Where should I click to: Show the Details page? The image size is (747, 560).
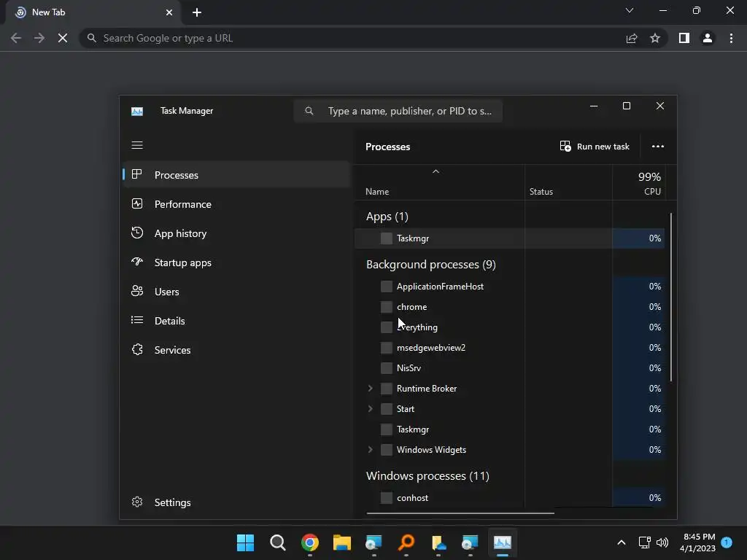237,321
